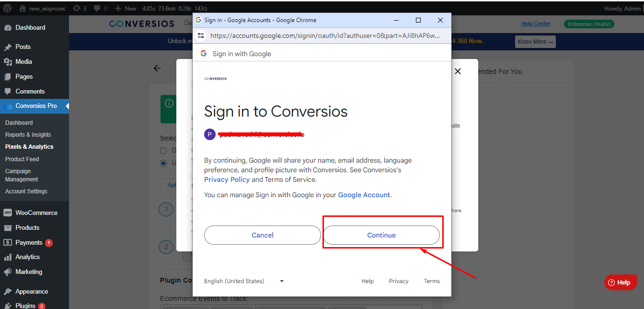Open the updates icon showing 3
The height and width of the screenshot is (309, 644).
[79, 8]
